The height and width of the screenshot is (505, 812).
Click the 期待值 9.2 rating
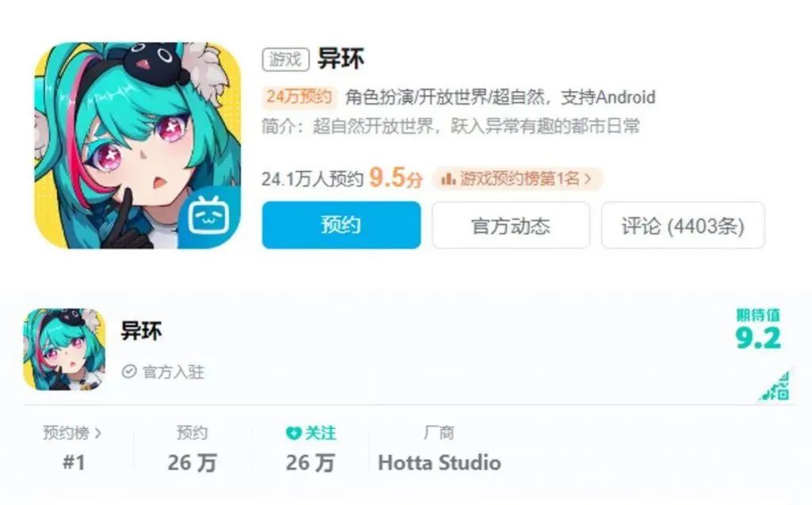click(x=758, y=330)
